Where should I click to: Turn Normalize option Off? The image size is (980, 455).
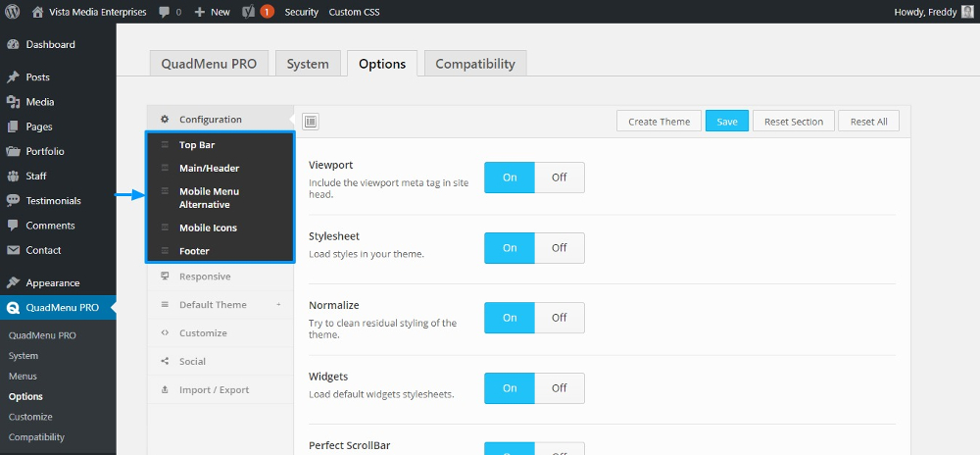point(560,318)
